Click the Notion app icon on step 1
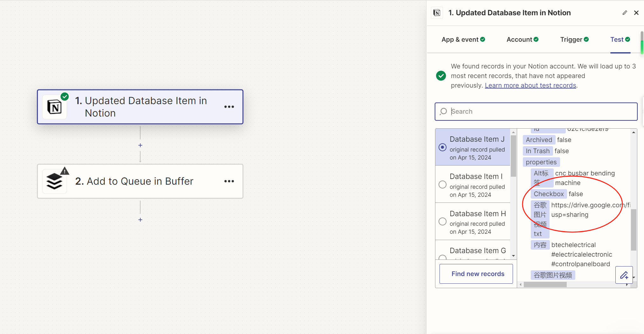Screen dimensions: 644x334 55,107
